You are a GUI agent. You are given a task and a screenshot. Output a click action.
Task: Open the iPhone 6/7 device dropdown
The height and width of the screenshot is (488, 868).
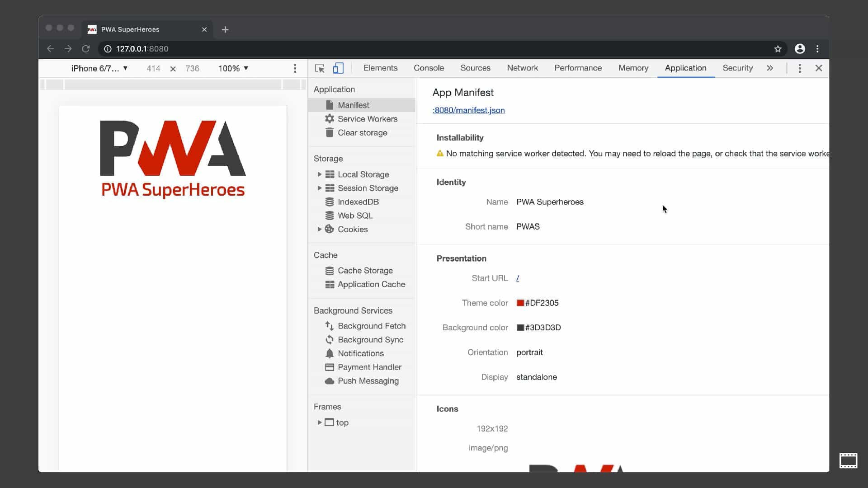[99, 68]
